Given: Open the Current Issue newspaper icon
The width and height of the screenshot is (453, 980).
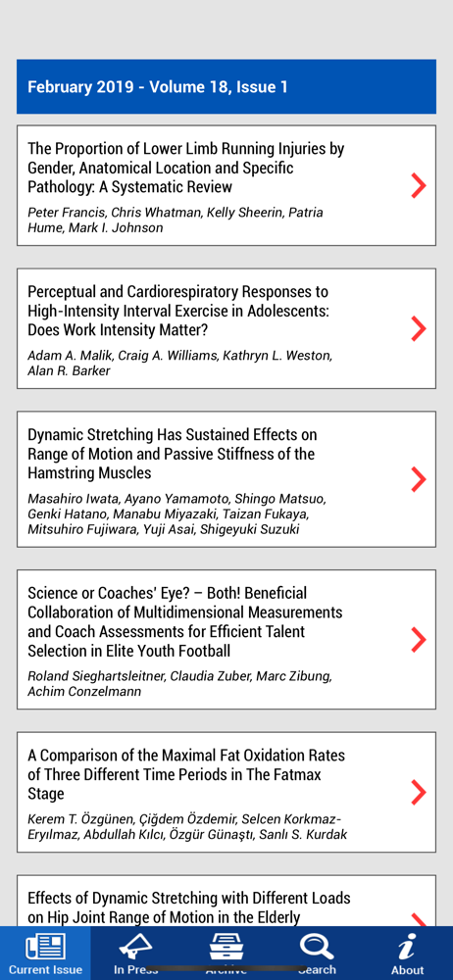Looking at the screenshot, I should pyautogui.click(x=45, y=947).
